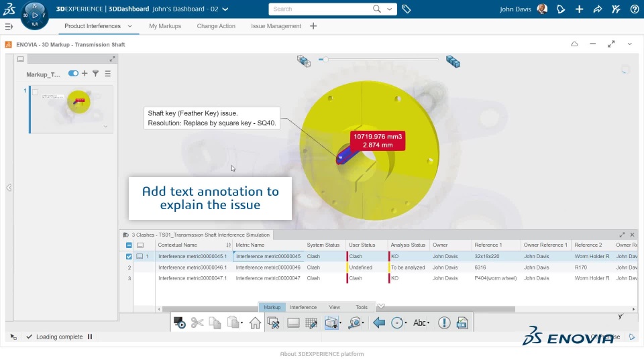Click the circle shape annotation icon
The height and width of the screenshot is (362, 644).
[x=396, y=323]
